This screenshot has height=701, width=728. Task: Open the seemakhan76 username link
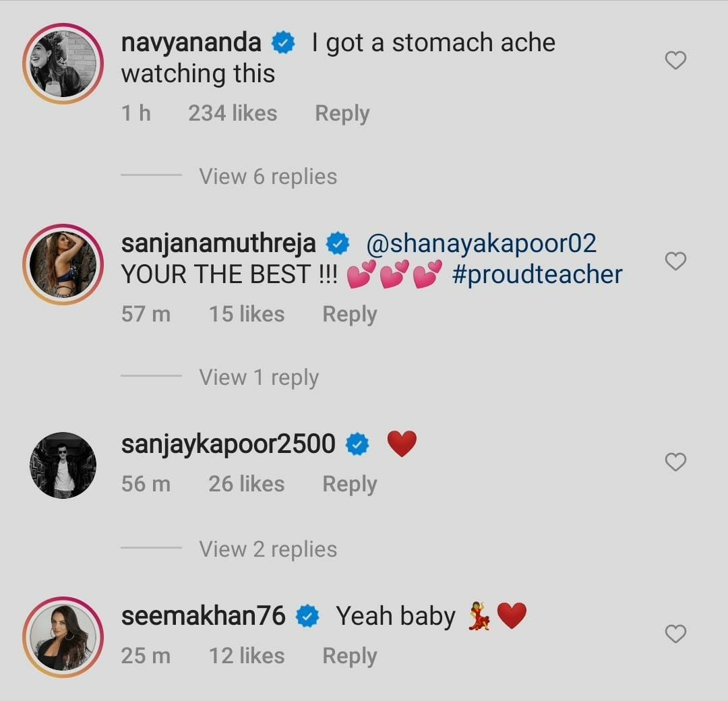pos(203,616)
